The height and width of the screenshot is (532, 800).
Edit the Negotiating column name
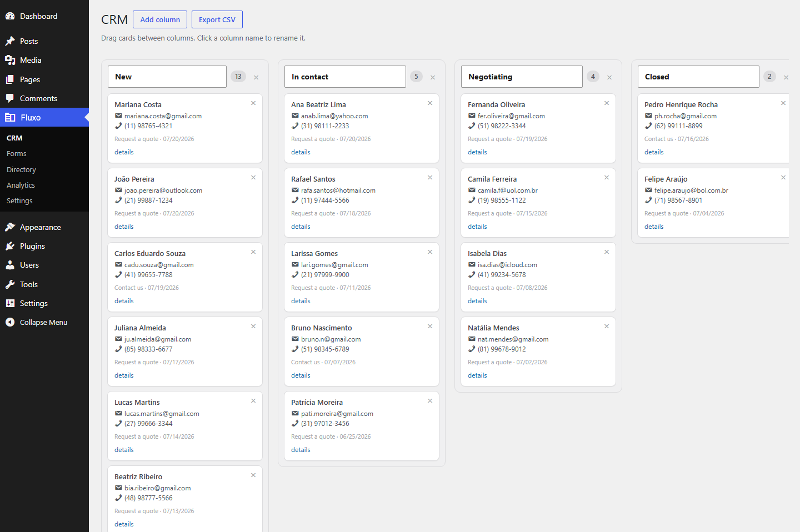(x=522, y=77)
